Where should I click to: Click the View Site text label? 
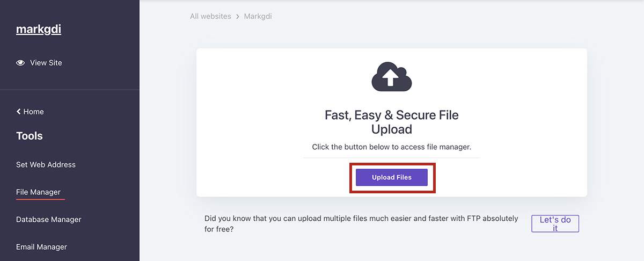(x=46, y=63)
